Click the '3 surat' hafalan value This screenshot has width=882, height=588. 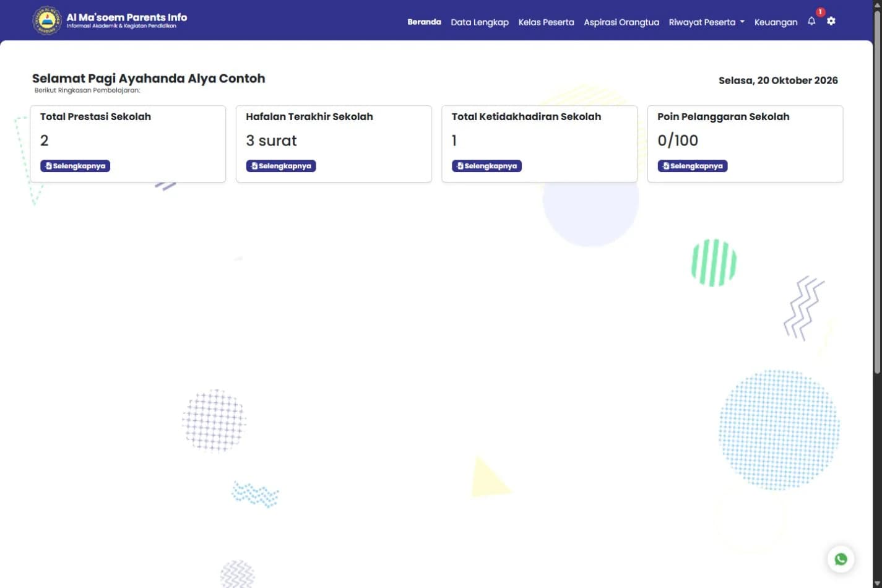(271, 141)
